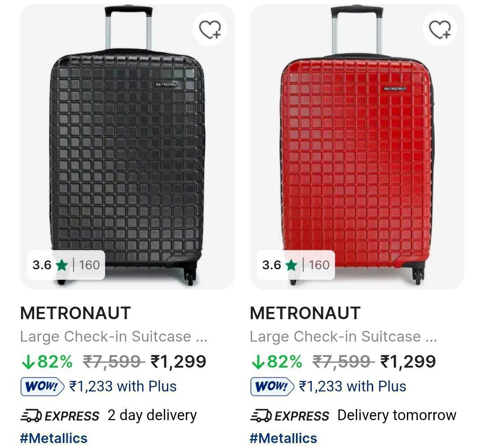This screenshot has width=485, height=448.
Task: Open #Metallics tag under red suitcase
Action: pos(283,438)
